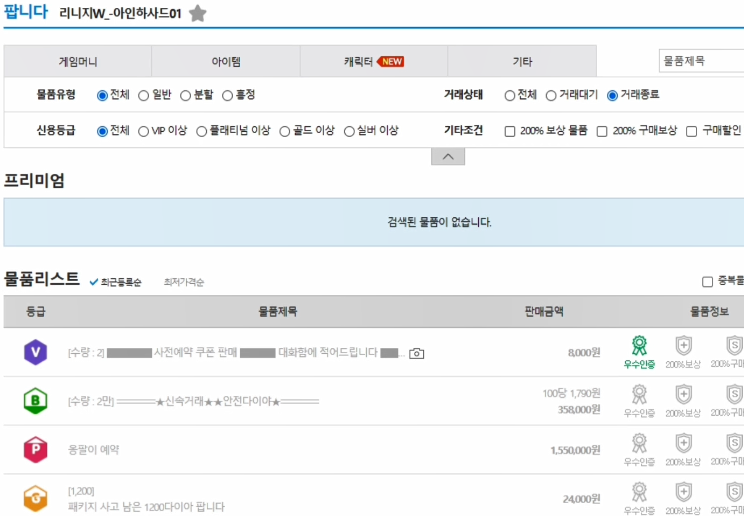744x516 pixels.
Task: Open the 옹팔이 예약 listing
Action: click(93, 450)
